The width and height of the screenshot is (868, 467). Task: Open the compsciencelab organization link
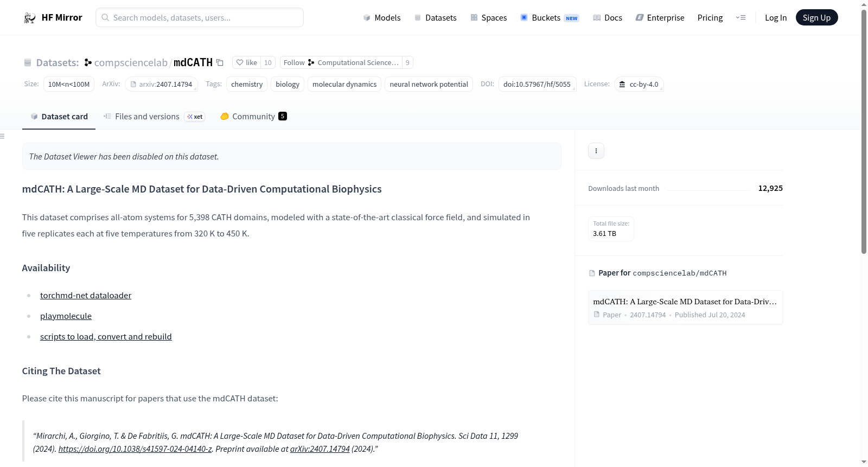tap(131, 62)
